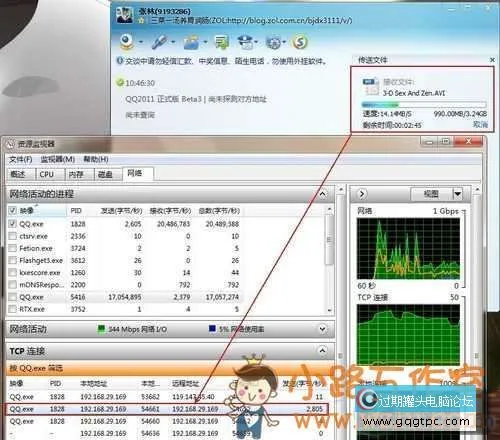Viewport: 500px width, 440px height.
Task: Uncheck QQ.exe with PID 1828
Action: 12,224
